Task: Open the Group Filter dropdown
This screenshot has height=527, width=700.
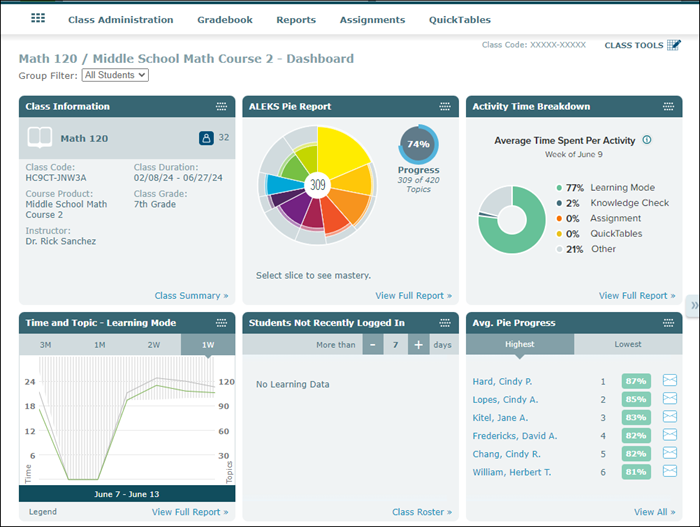Action: [x=115, y=75]
